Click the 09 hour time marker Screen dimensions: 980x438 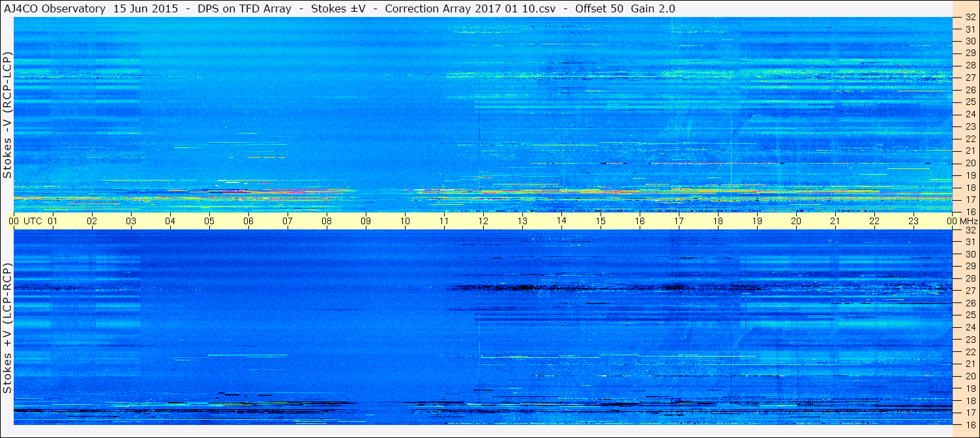pyautogui.click(x=366, y=221)
